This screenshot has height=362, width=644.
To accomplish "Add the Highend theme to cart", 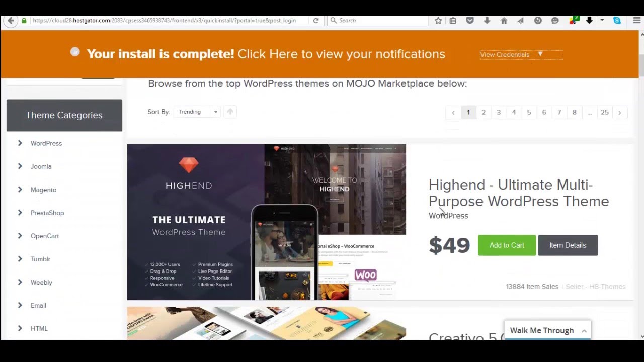I will [x=507, y=245].
